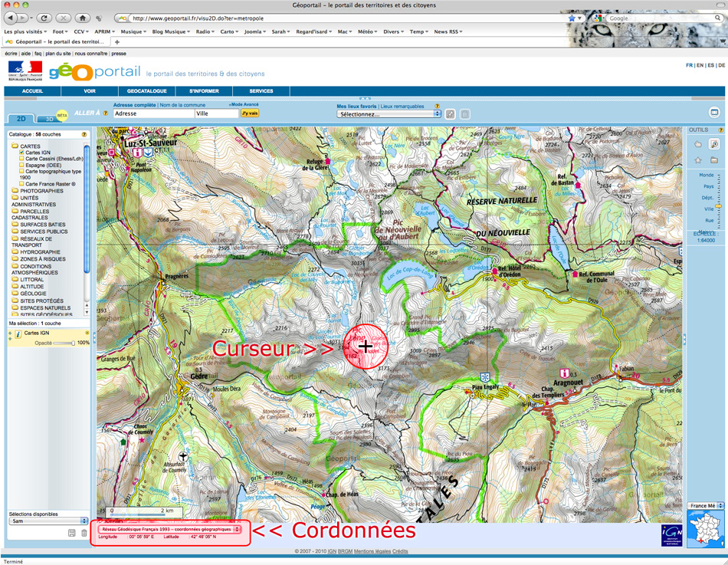Open the VOIR menu
Viewport: 728px width, 565px height.
tap(90, 91)
